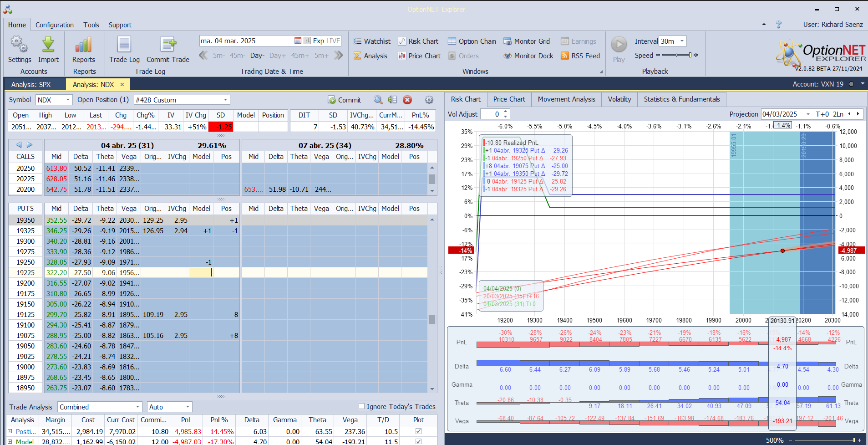
Task: Open the #428 Custom position dropdown
Action: pyautogui.click(x=225, y=100)
